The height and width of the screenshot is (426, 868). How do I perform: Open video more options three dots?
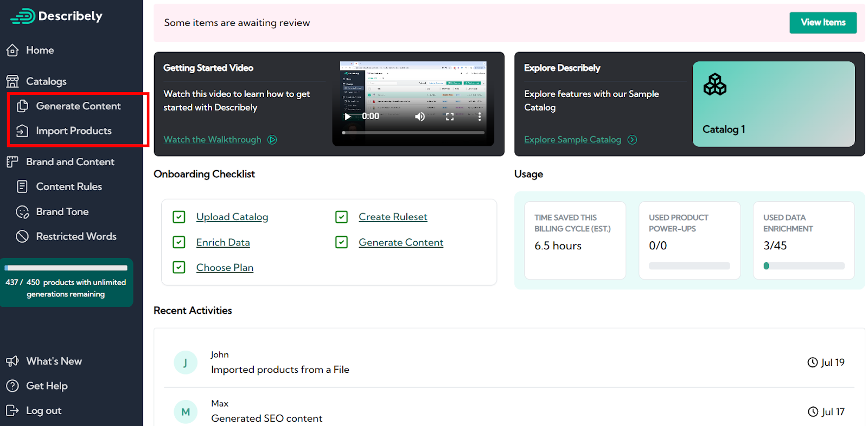point(480,117)
